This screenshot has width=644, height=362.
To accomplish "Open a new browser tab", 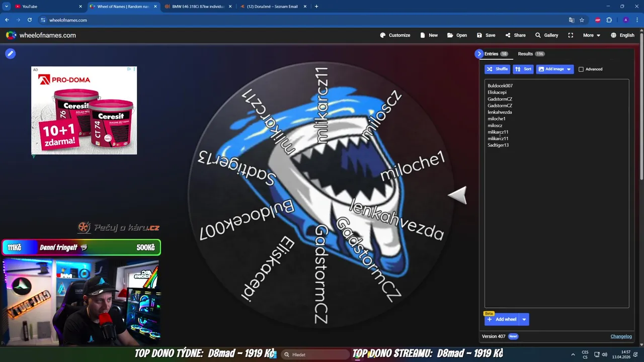I will tap(316, 7).
